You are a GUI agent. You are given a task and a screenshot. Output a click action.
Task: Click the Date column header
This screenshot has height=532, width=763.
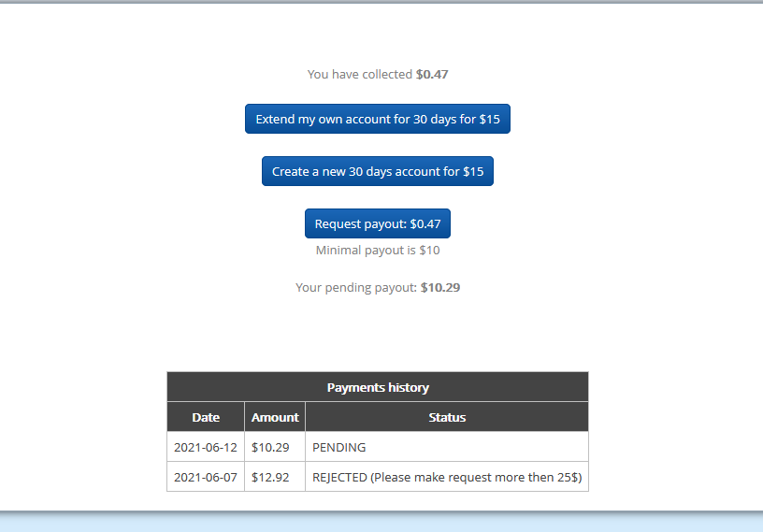tap(206, 417)
